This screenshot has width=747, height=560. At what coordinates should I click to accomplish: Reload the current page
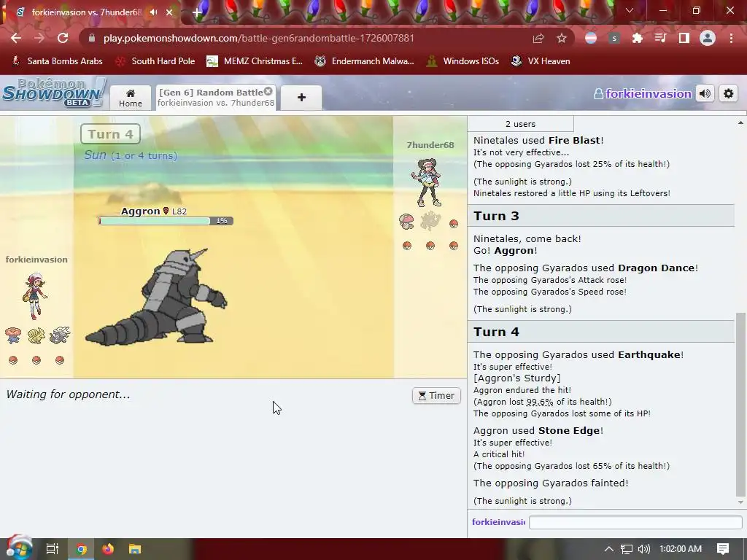coord(63,38)
